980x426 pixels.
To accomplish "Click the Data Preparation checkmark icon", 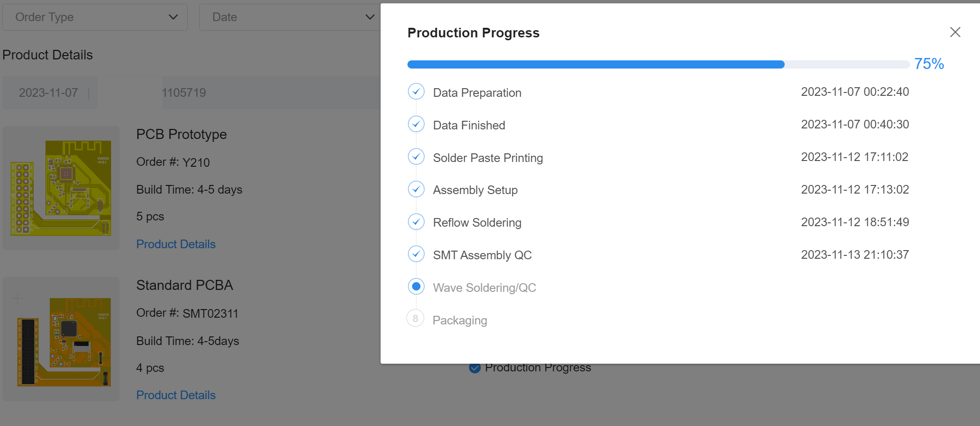I will click(x=416, y=92).
